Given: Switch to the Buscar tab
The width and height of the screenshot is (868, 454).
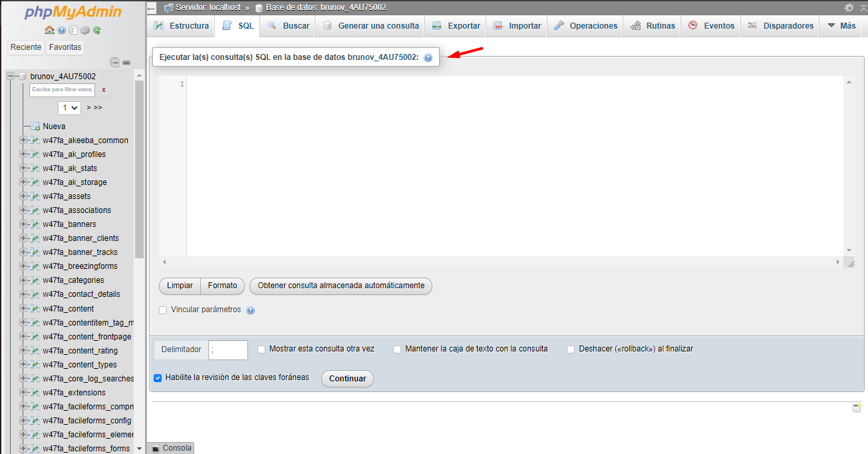Looking at the screenshot, I should point(289,26).
